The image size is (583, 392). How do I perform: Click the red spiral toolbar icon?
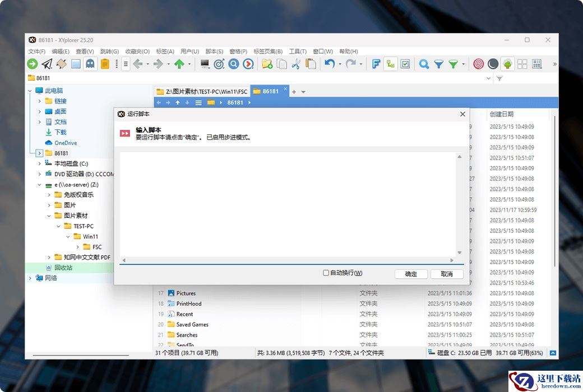[x=478, y=64]
